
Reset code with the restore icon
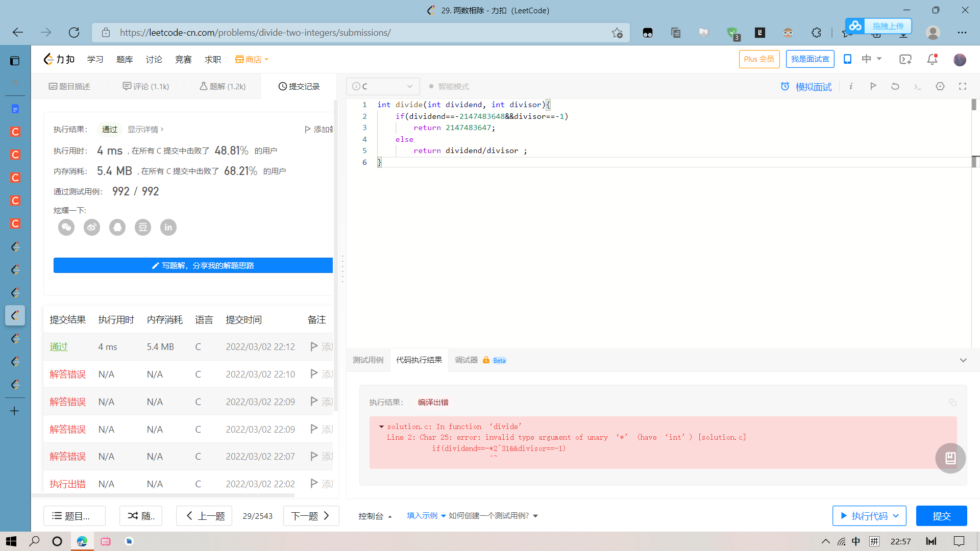895,86
